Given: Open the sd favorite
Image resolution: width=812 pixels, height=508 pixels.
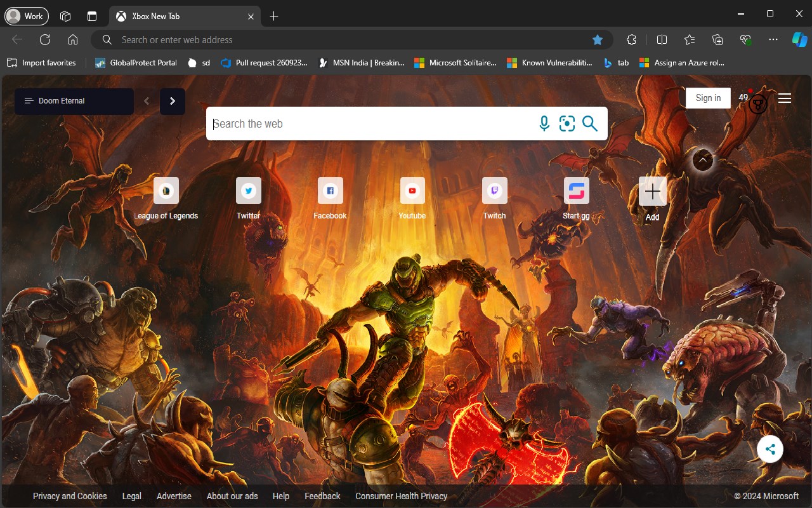Looking at the screenshot, I should (199, 63).
